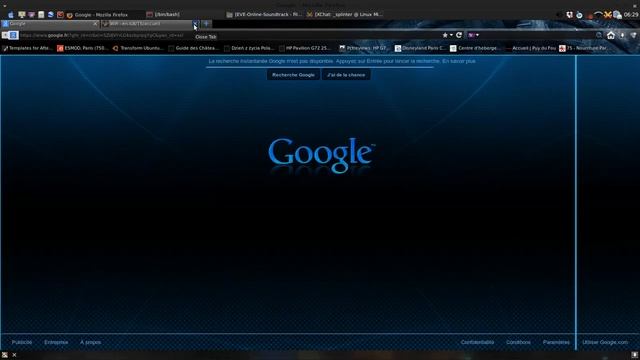Click the 06:29 clock

point(631,15)
